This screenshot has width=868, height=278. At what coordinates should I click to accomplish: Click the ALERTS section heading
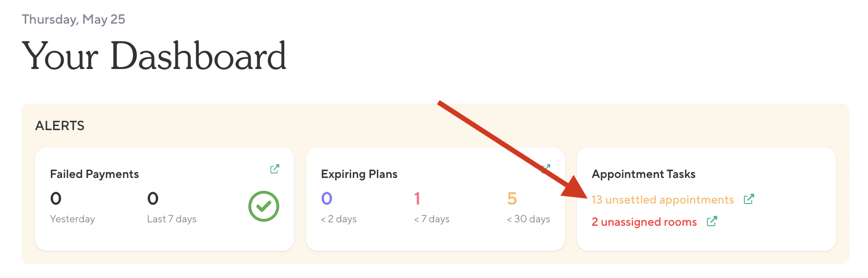point(60,126)
